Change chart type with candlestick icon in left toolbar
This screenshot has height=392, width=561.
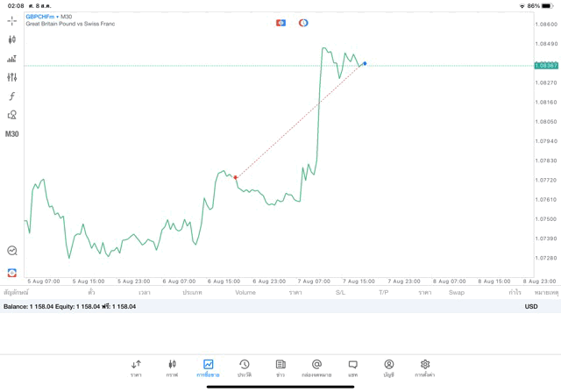11,39
